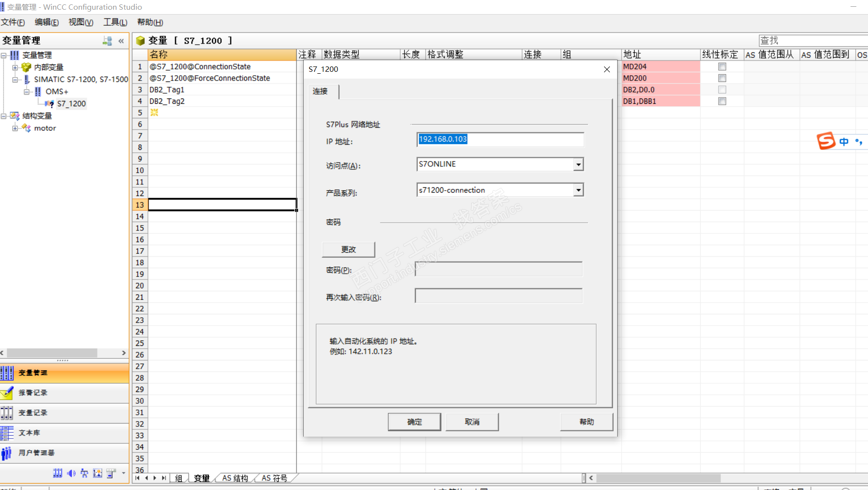Switch to the 组 sheet tab
The height and width of the screenshot is (490, 868).
tap(179, 478)
